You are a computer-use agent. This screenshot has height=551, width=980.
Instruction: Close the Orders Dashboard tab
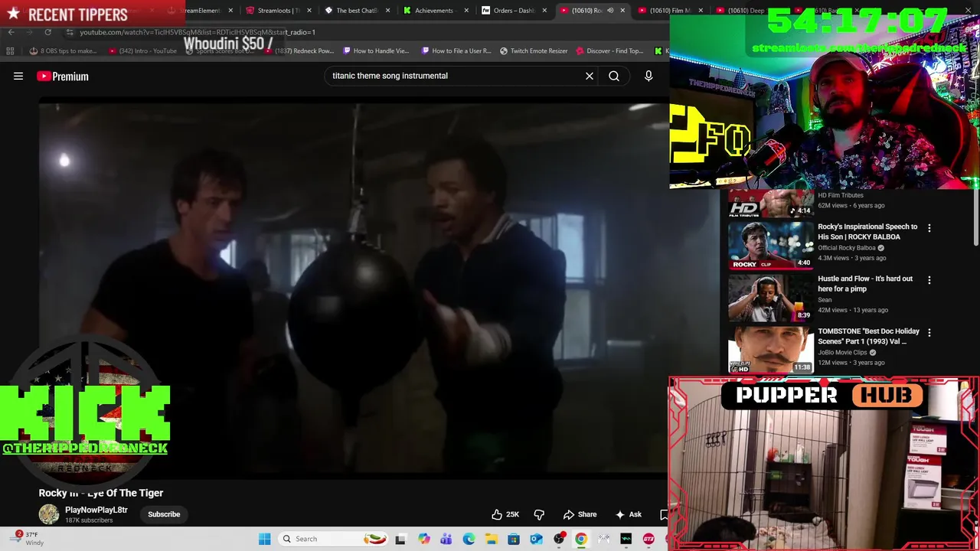545,11
